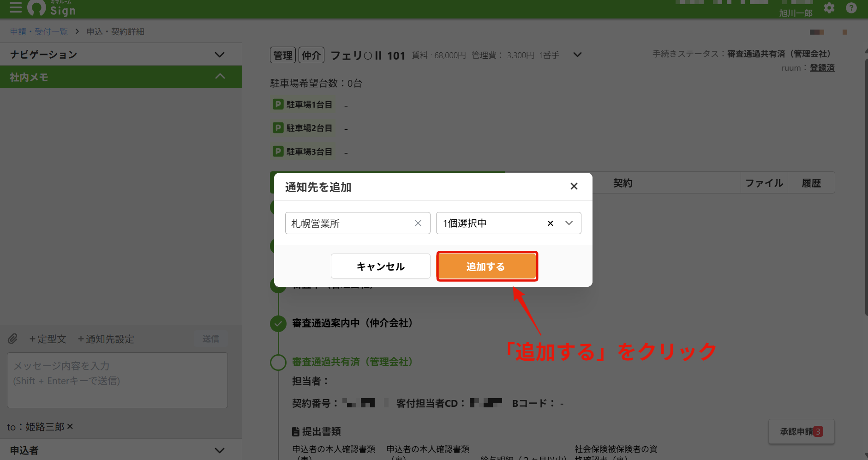Viewport: 868px width, 460px height.
Task: Click the 申込・契約詳細 breadcrumb text
Action: pos(115,31)
